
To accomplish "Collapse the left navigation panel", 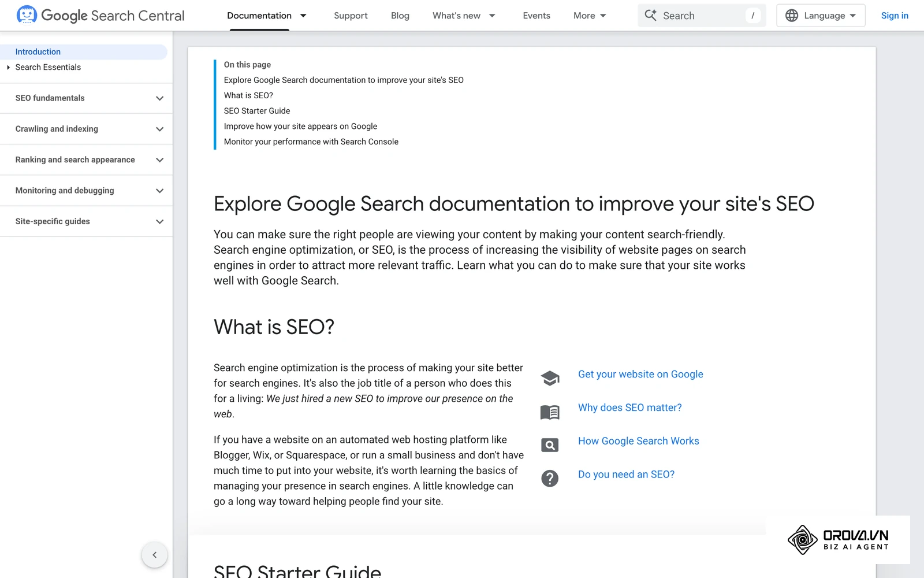I will click(x=154, y=555).
